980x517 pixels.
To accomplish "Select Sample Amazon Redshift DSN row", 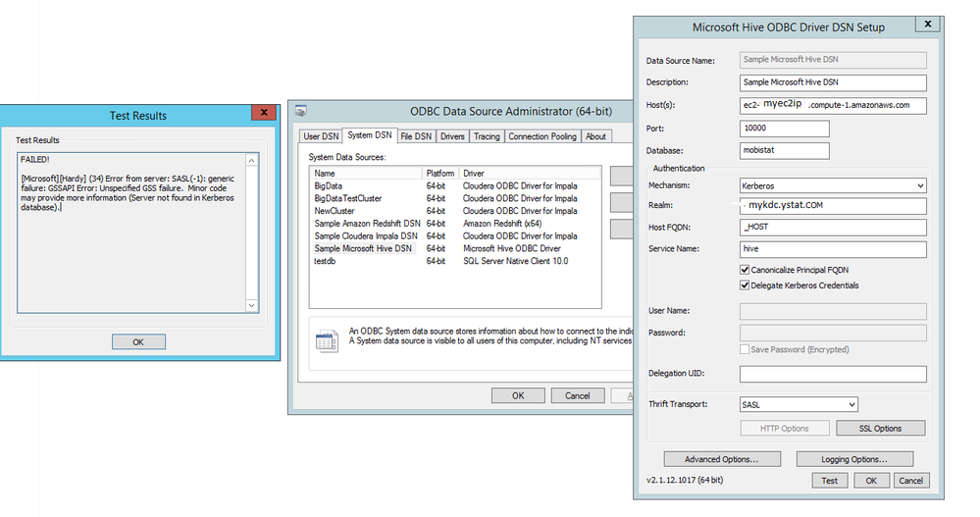I will click(455, 224).
